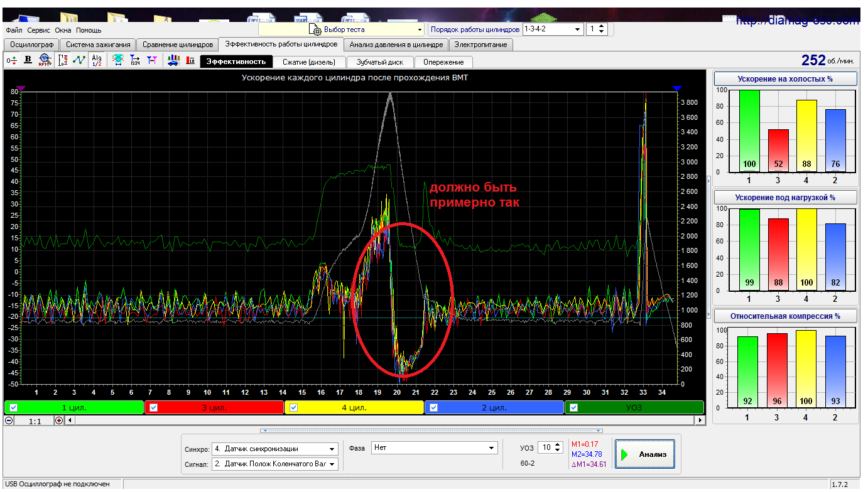Select the Эффективность sub-tab
The height and width of the screenshot is (492, 868).
236,61
